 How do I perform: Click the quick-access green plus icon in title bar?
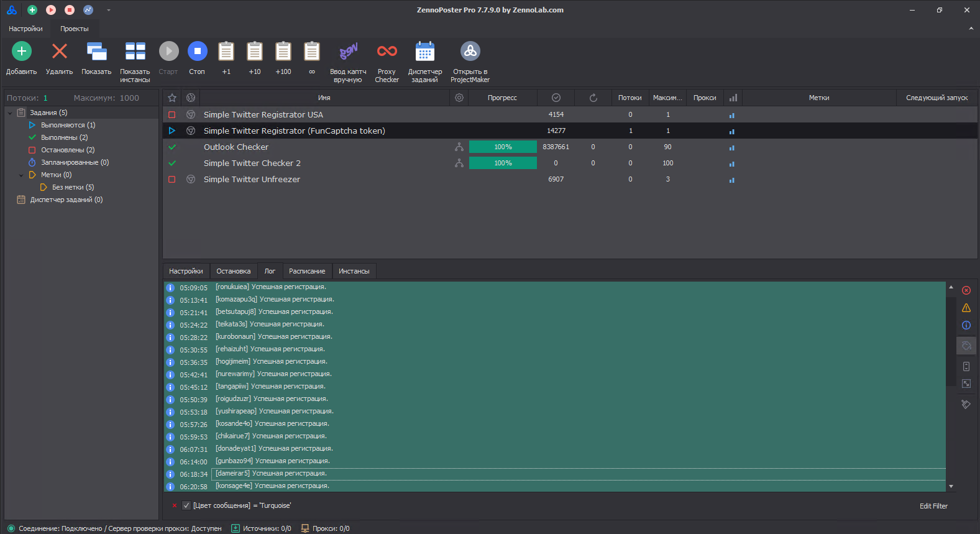(32, 10)
